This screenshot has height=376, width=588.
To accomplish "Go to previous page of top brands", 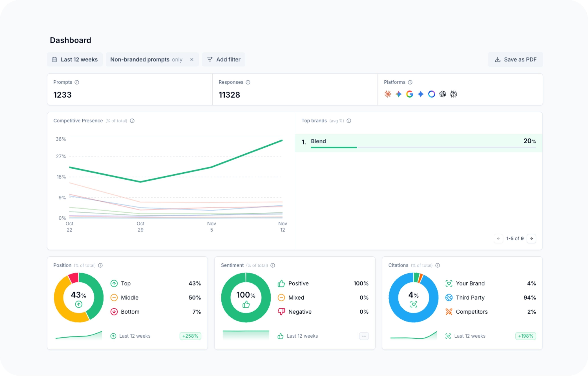I will pos(498,239).
